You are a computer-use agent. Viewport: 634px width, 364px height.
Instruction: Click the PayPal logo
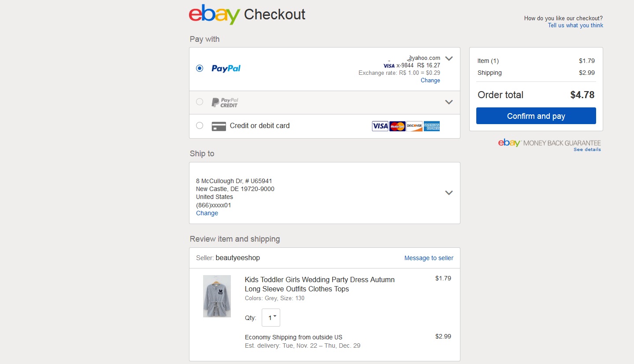[x=226, y=68]
